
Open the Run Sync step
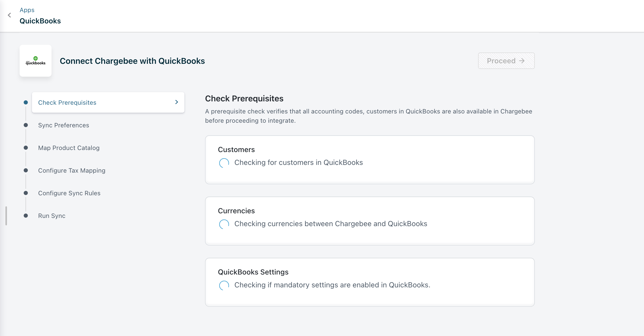click(52, 216)
